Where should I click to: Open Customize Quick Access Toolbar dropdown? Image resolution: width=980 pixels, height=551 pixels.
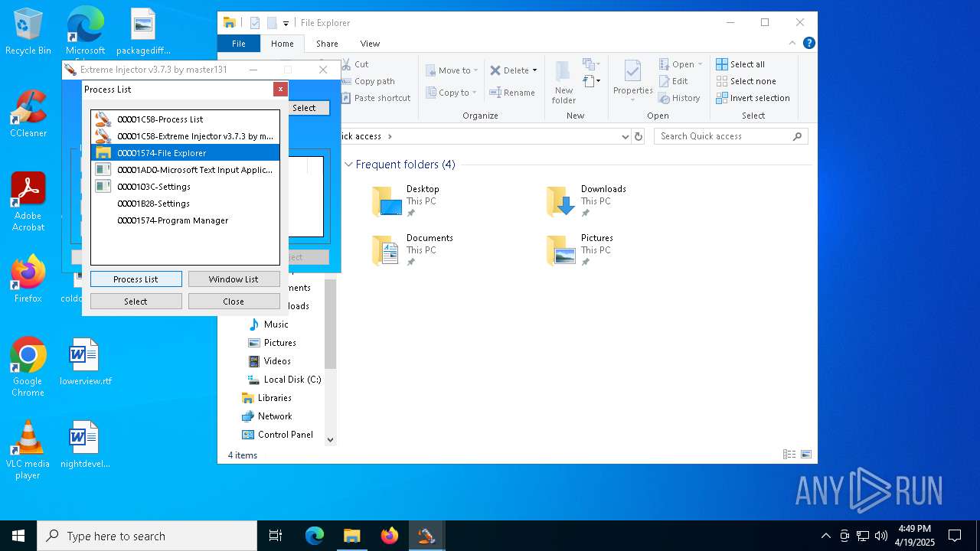tap(286, 24)
